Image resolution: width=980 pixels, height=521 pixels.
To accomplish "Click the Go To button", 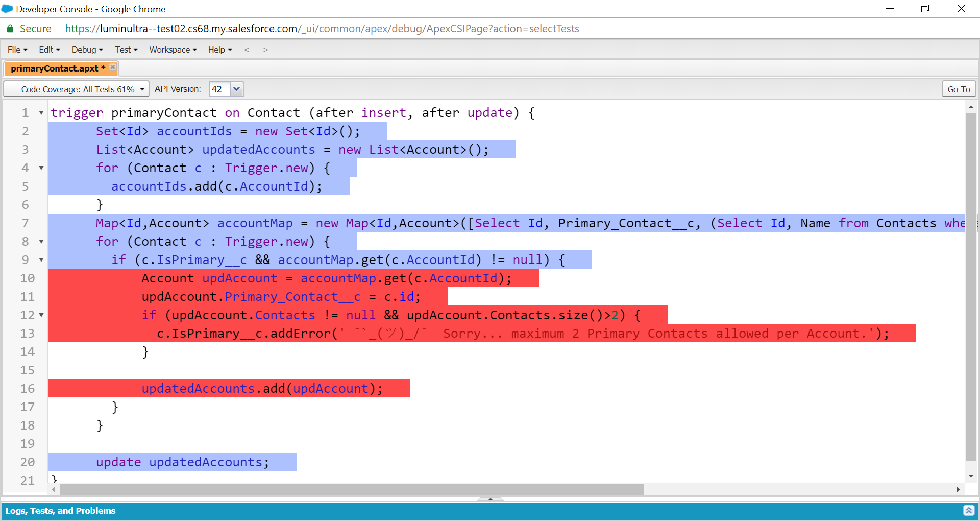I will point(958,89).
